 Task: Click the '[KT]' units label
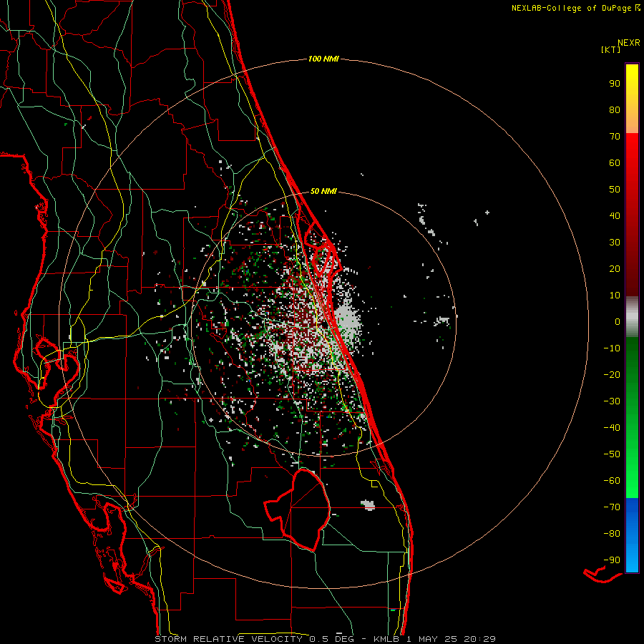pos(611,49)
